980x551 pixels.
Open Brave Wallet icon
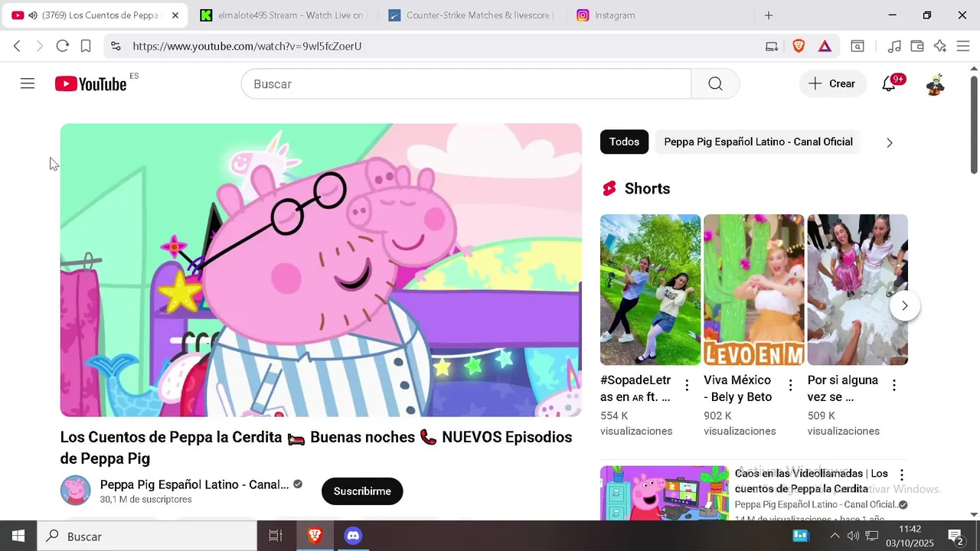[x=917, y=46]
